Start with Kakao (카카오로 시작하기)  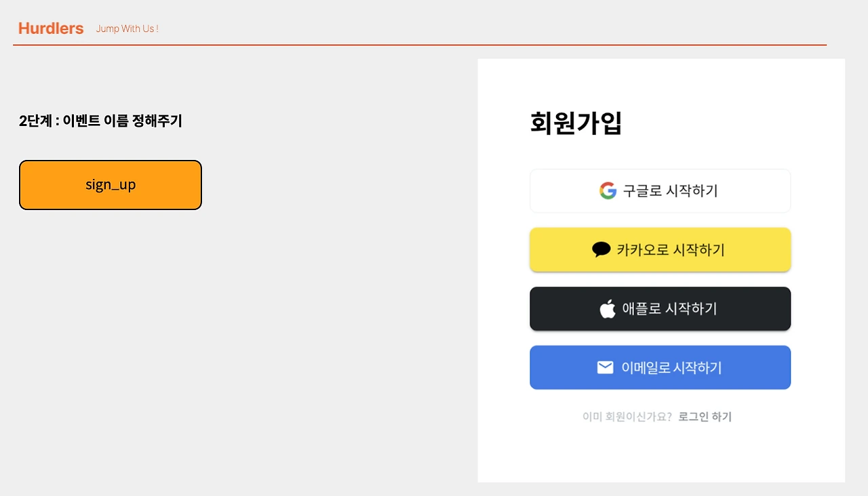(x=660, y=249)
